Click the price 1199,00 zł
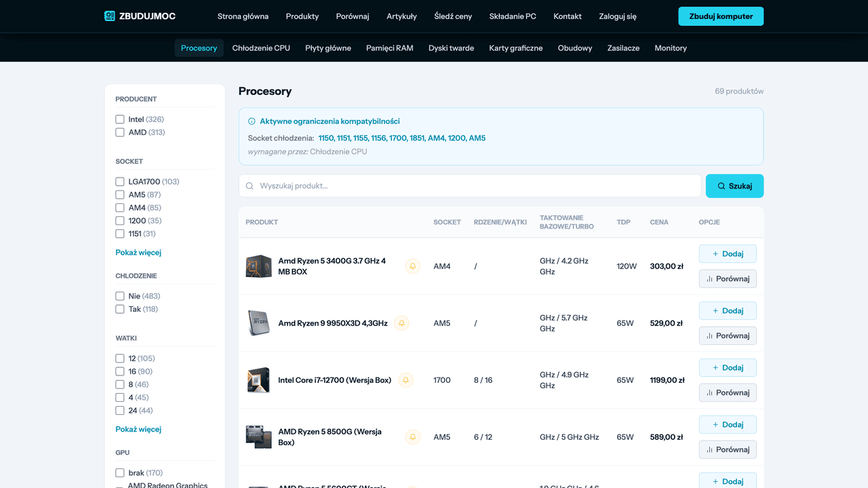This screenshot has height=488, width=868. point(667,380)
